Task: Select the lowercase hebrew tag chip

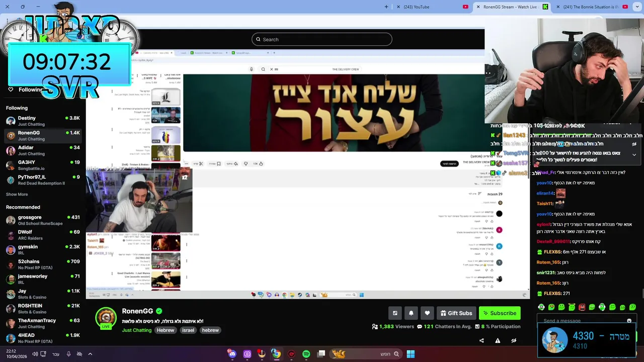Action: (x=210, y=330)
